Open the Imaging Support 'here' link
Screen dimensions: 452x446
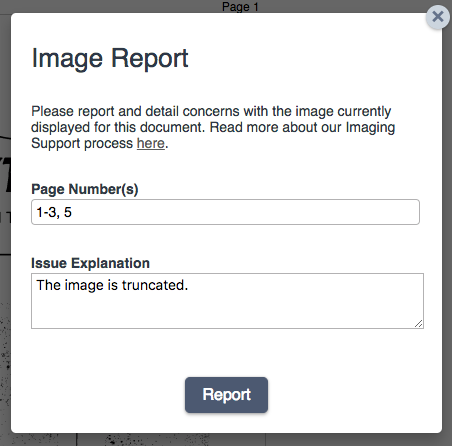pos(151,143)
